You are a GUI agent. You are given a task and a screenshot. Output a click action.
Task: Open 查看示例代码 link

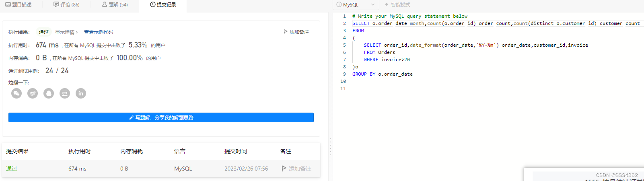click(x=99, y=32)
